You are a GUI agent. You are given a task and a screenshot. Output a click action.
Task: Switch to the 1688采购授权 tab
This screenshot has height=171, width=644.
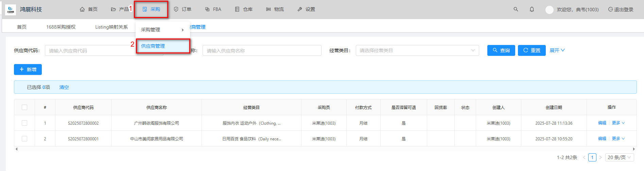pos(61,27)
